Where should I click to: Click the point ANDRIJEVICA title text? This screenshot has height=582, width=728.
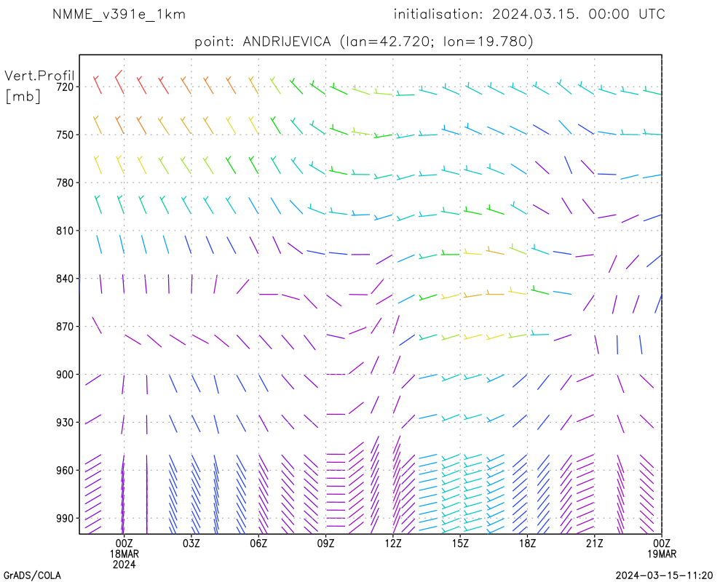pyautogui.click(x=363, y=41)
